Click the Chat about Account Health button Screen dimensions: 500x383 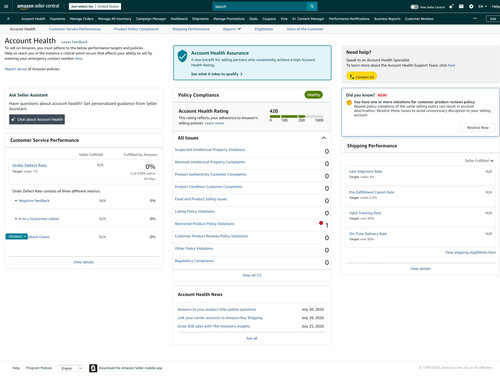37,119
